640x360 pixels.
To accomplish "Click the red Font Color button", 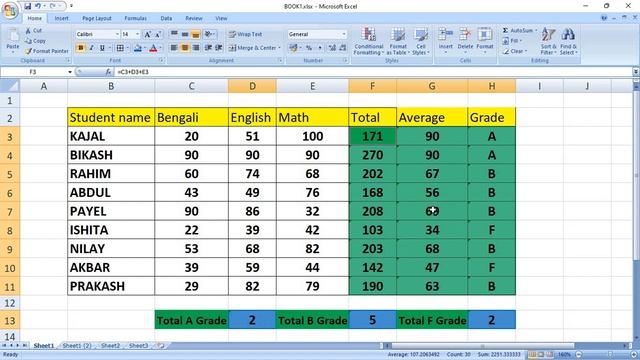I will [x=153, y=48].
